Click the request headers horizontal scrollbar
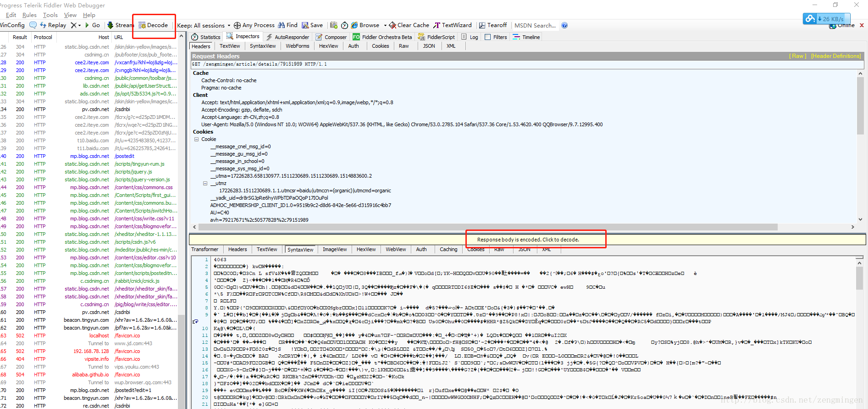Viewport: 868px width, 409px height. point(487,227)
